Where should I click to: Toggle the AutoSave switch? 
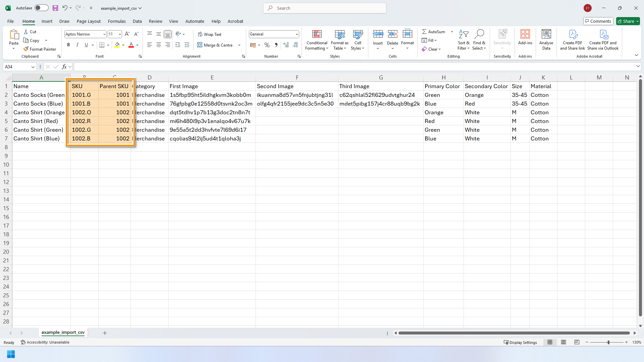(42, 8)
